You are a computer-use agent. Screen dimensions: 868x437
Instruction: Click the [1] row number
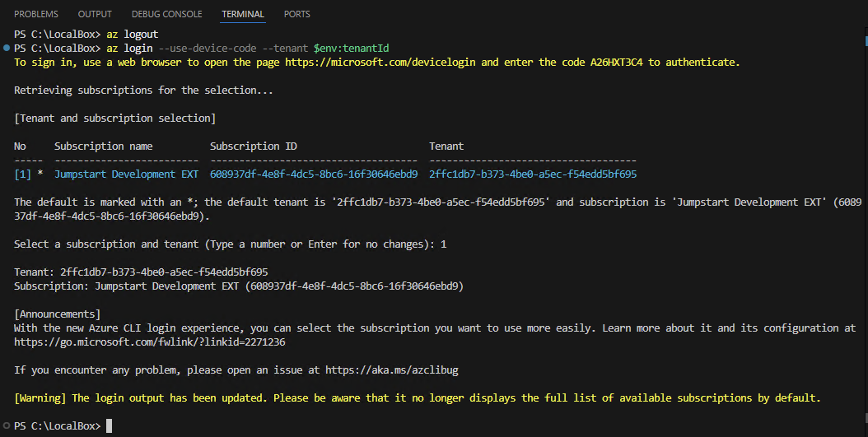click(x=23, y=174)
